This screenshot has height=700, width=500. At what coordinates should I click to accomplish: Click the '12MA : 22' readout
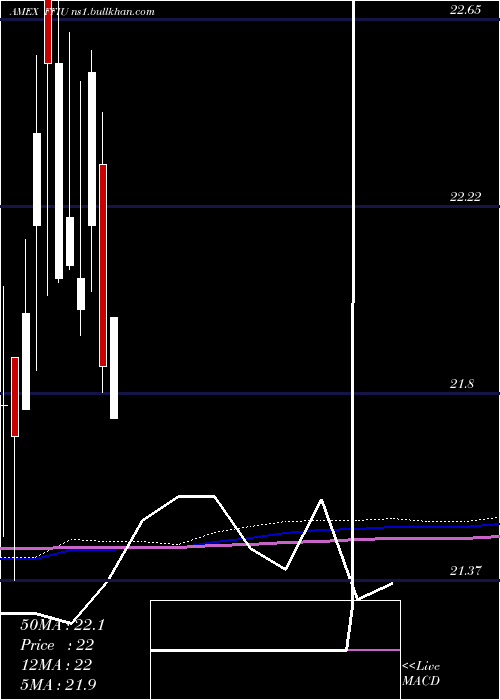[x=56, y=665]
